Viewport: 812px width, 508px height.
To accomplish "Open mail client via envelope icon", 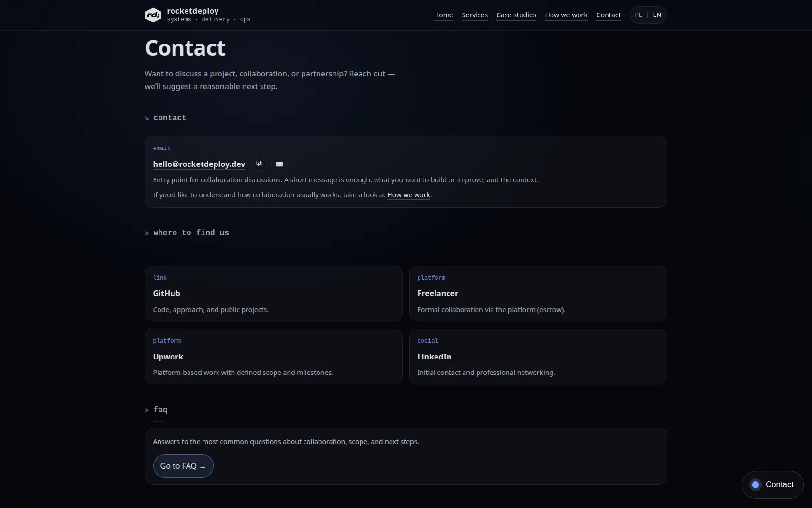I will point(279,164).
